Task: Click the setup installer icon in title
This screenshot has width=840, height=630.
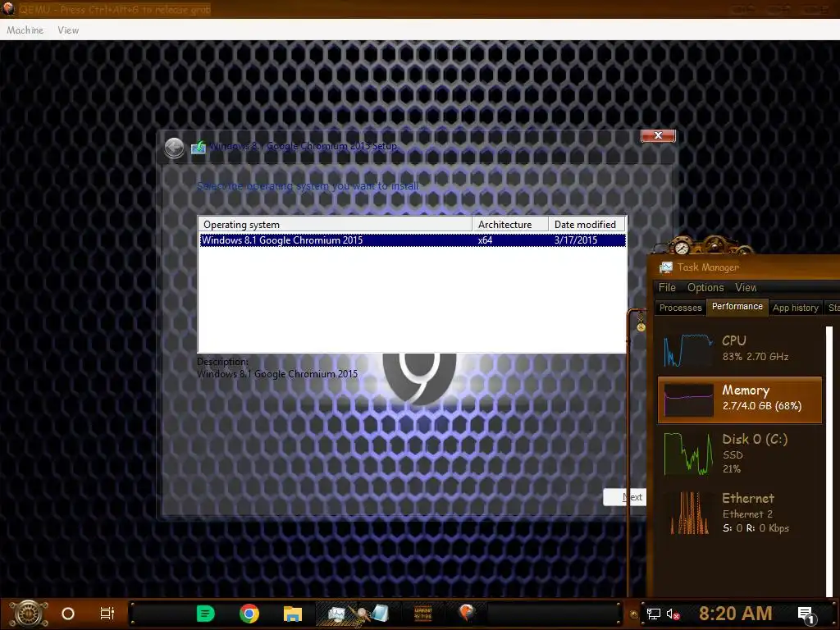Action: coord(199,147)
